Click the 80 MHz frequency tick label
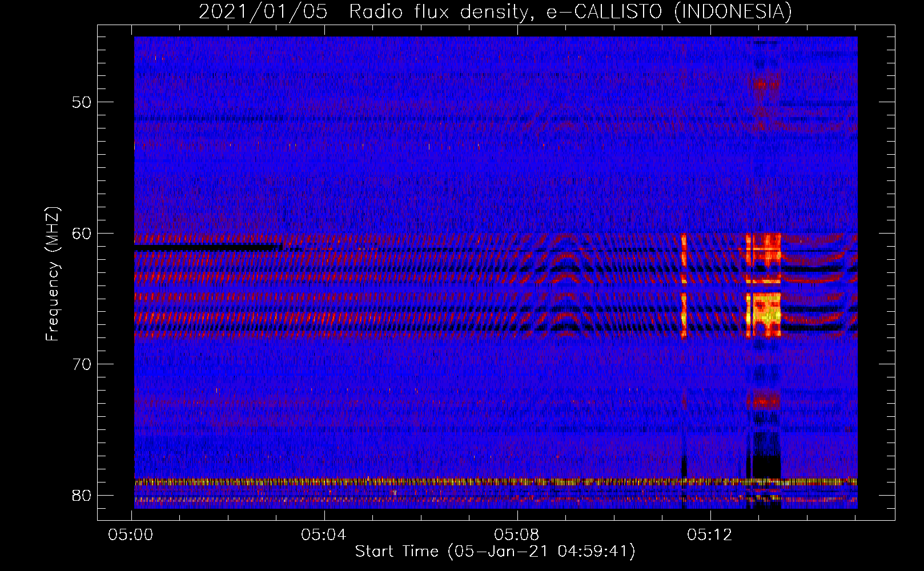 click(x=82, y=495)
